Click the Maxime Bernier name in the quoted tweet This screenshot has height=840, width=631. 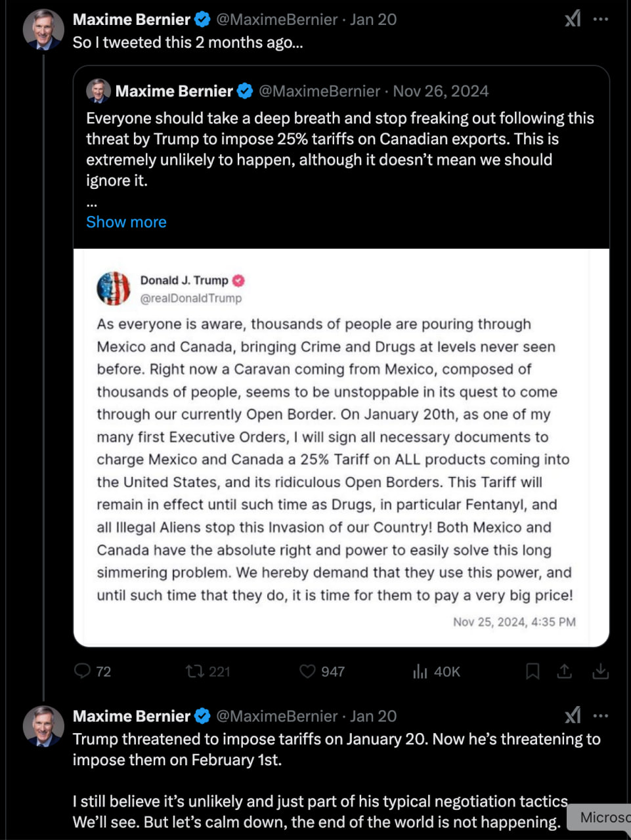tap(174, 91)
